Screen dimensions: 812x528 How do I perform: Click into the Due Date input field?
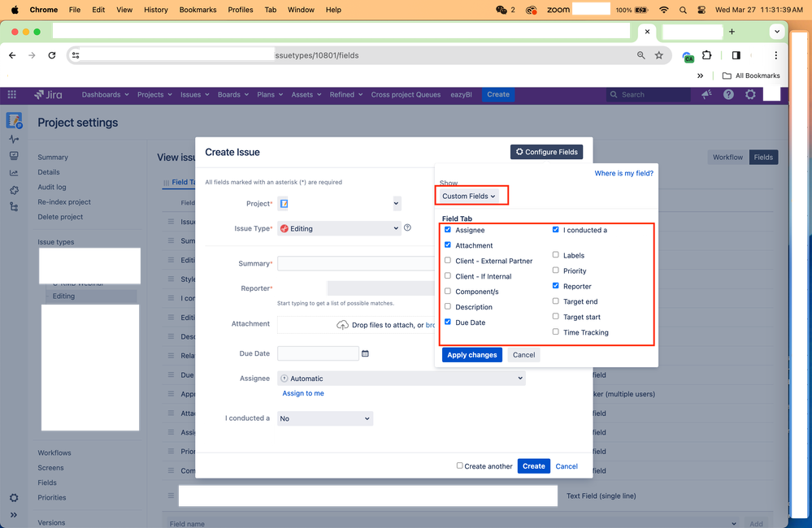pos(318,353)
